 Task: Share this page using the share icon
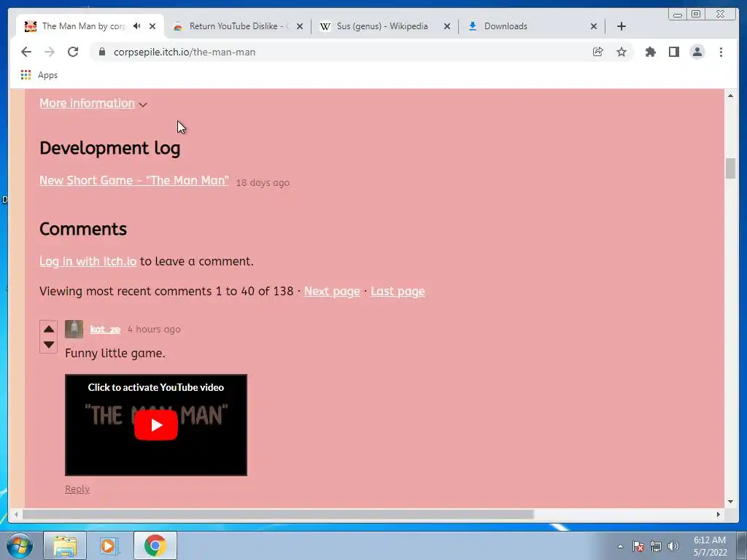click(598, 52)
